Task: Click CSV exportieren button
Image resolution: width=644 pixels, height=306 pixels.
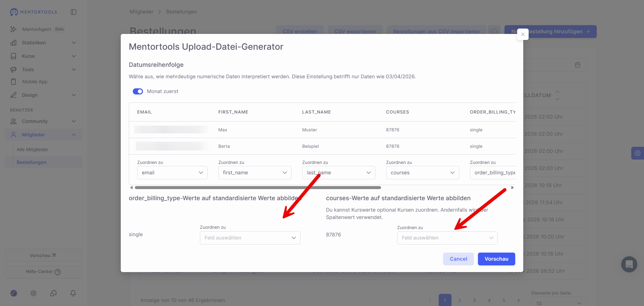Action: click(355, 32)
